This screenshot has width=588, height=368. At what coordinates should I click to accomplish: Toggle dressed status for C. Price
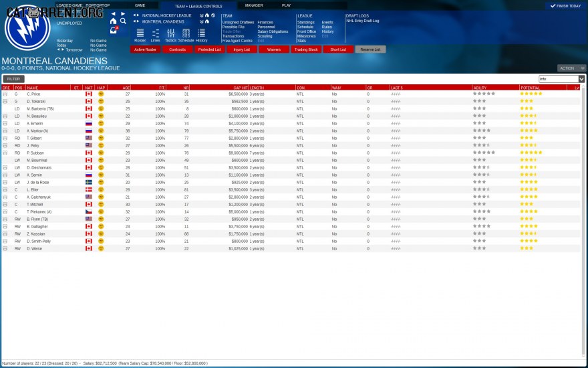pyautogui.click(x=5, y=94)
